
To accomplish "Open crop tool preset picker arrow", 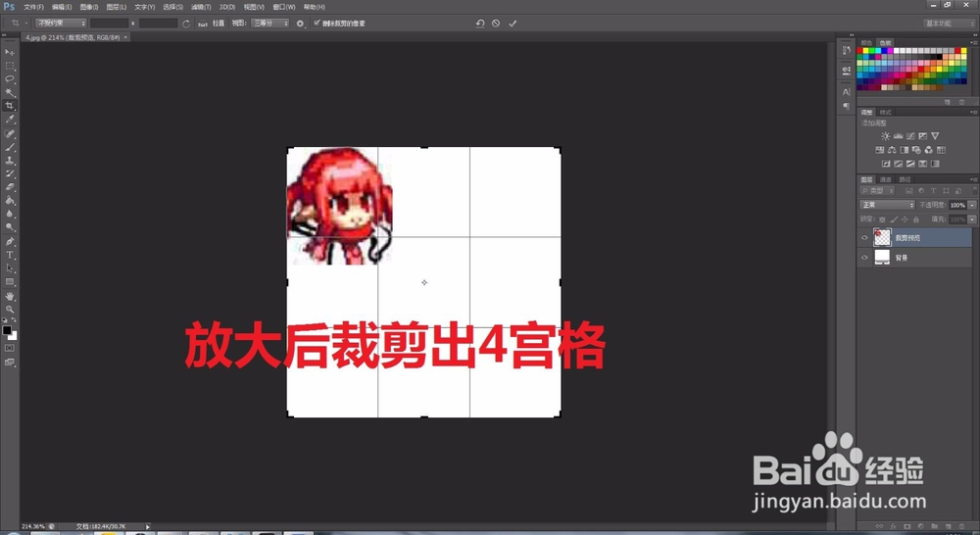I will pos(26,24).
